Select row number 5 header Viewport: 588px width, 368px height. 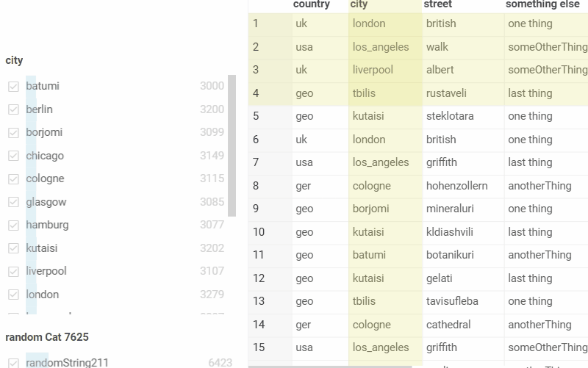click(256, 116)
